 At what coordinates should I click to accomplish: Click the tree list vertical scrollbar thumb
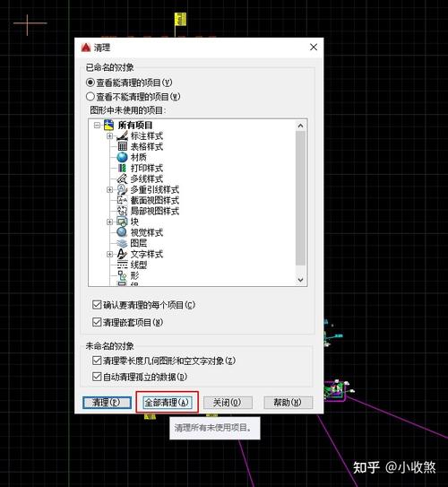300,198
